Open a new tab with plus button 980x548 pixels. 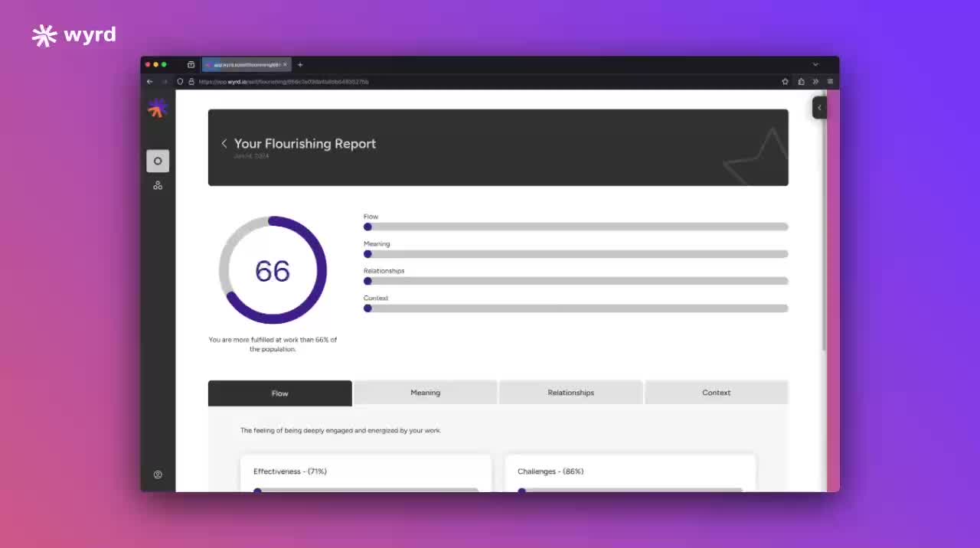click(x=300, y=65)
